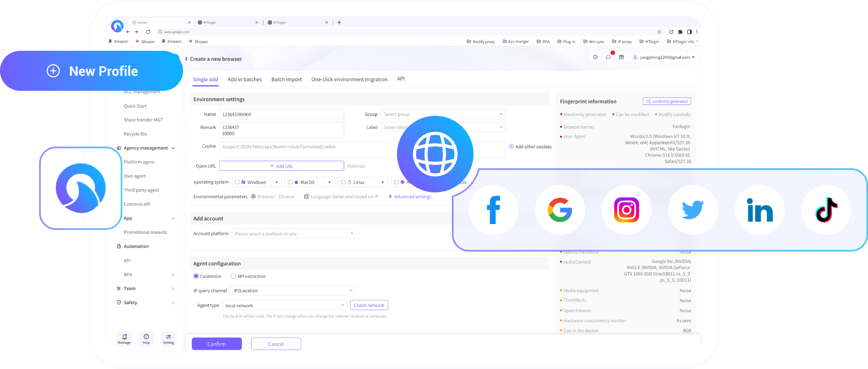This screenshot has height=369, width=868.
Task: Expand the Linux version dropdown arrow
Action: (x=382, y=182)
